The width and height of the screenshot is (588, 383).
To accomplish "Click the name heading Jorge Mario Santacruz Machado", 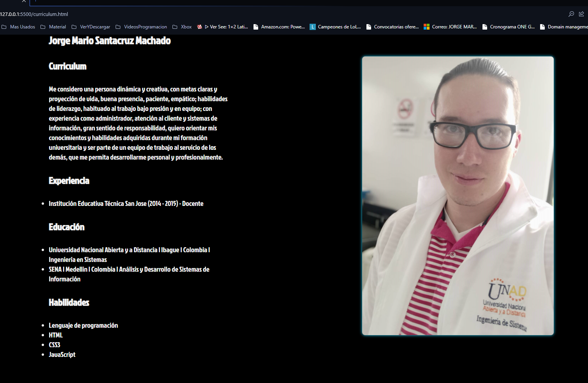I will click(x=110, y=40).
